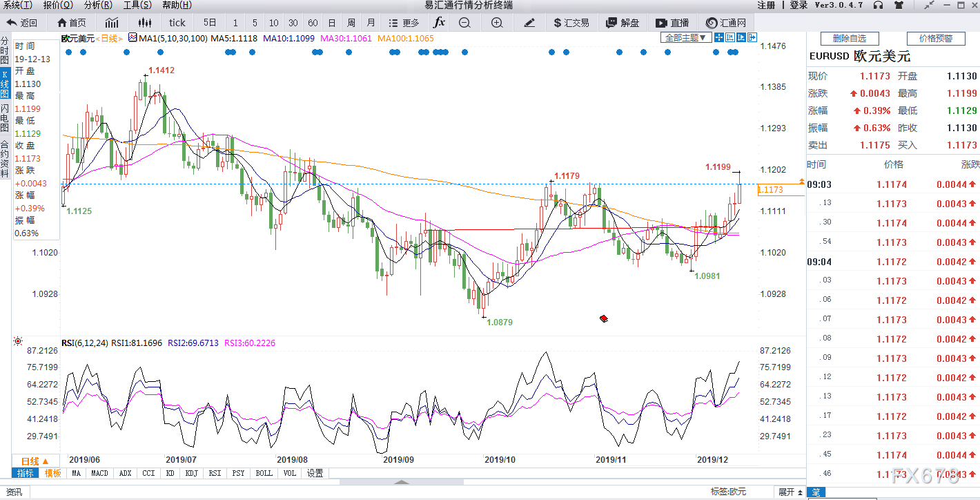980x500 pixels.
Task: Click the 笔 pen icon in status bar
Action: 816,492
